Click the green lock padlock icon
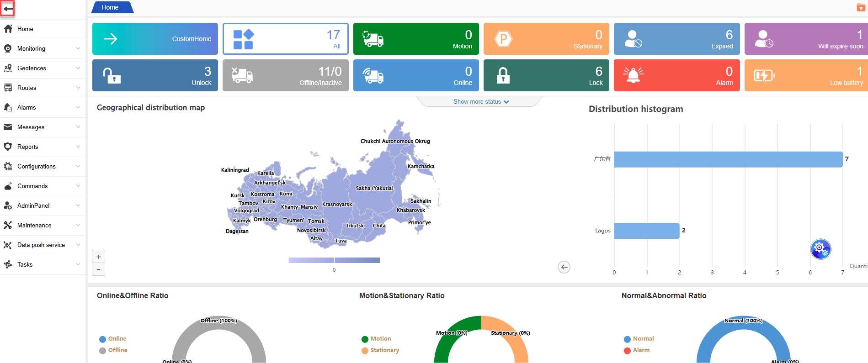868x363 pixels. (x=503, y=75)
